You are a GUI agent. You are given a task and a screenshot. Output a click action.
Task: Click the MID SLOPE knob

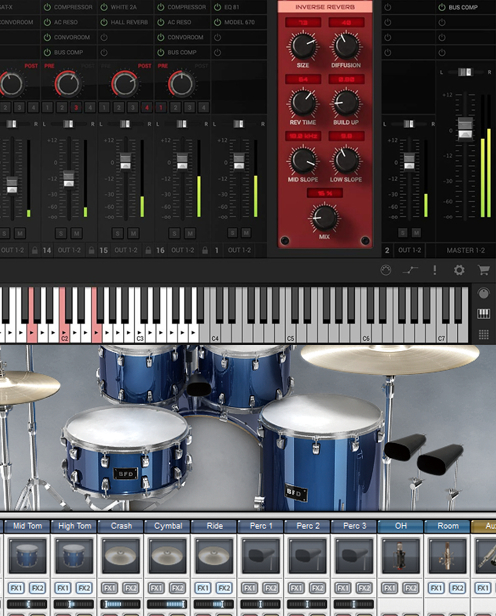point(303,160)
